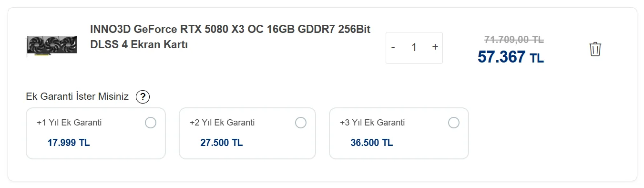Remove the item with the trash icon
The height and width of the screenshot is (188, 644).
[595, 49]
